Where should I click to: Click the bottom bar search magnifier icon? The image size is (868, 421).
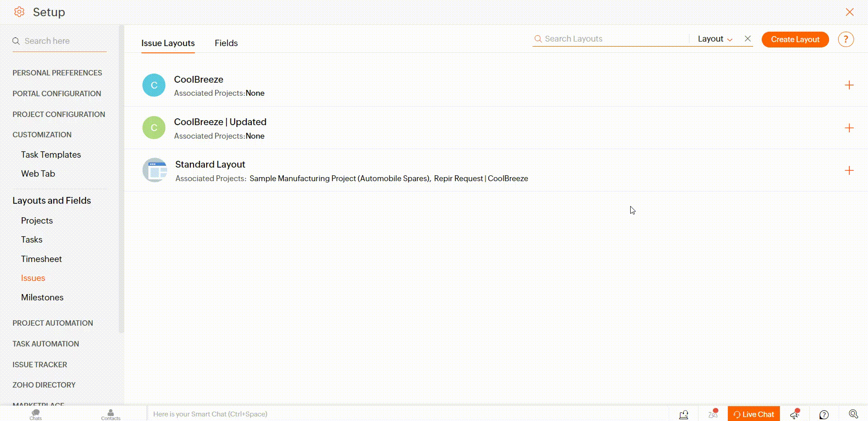pos(853,414)
